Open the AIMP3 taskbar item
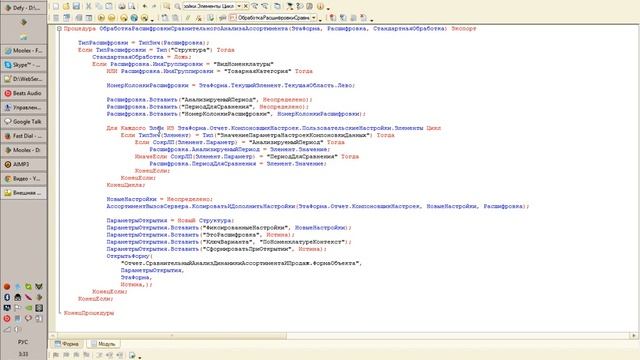 (24, 164)
